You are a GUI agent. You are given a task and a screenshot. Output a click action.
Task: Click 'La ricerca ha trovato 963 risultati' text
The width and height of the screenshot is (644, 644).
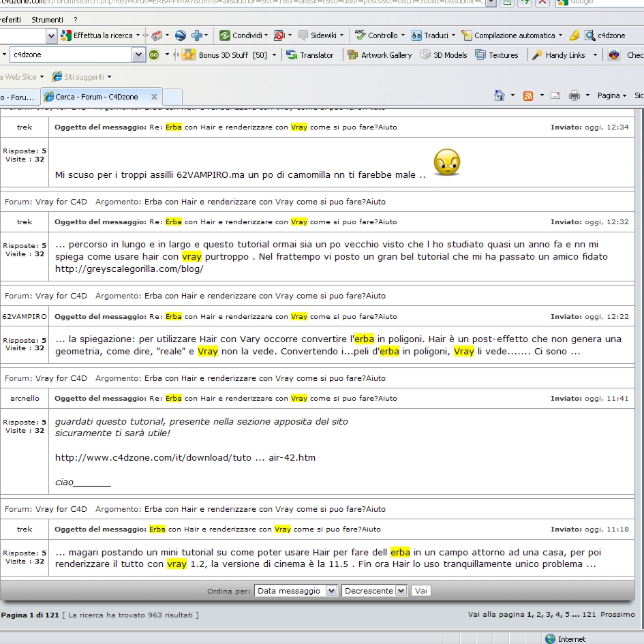pos(131,615)
